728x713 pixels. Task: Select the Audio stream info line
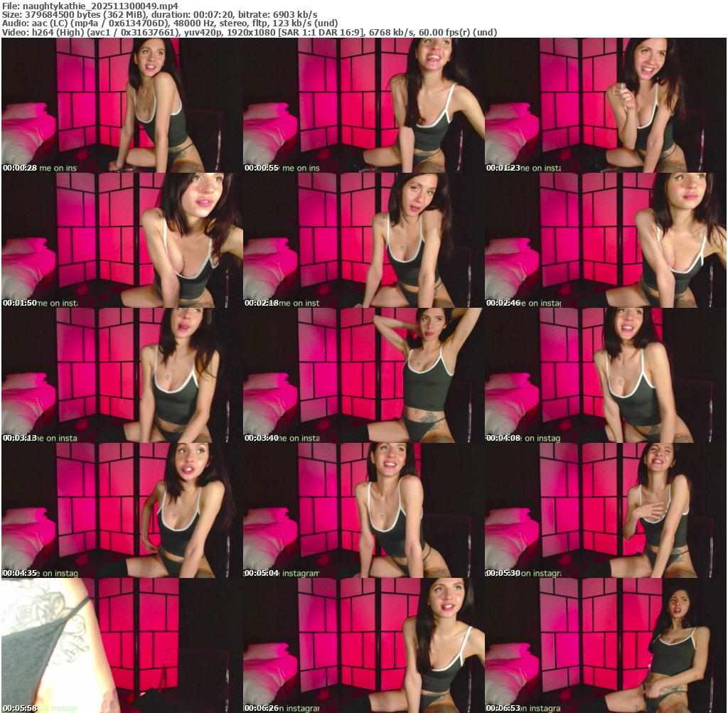tap(169, 23)
